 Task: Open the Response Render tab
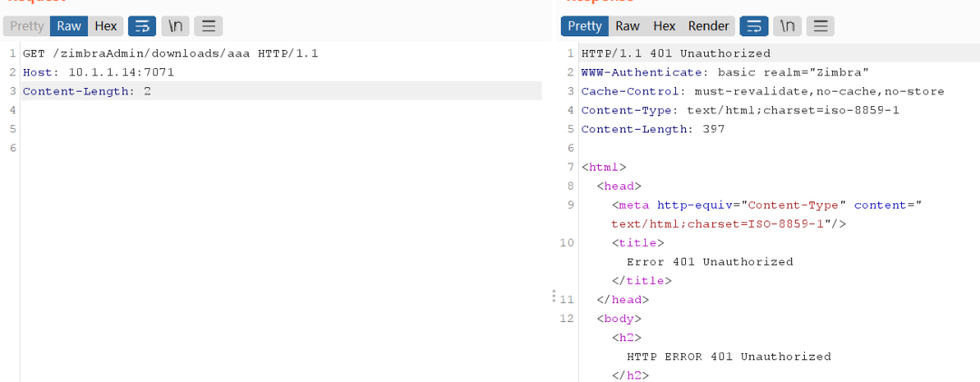click(708, 26)
